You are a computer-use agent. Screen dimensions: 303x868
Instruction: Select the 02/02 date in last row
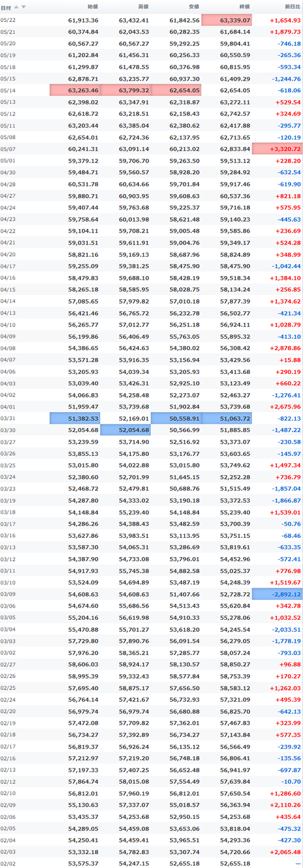8,863
